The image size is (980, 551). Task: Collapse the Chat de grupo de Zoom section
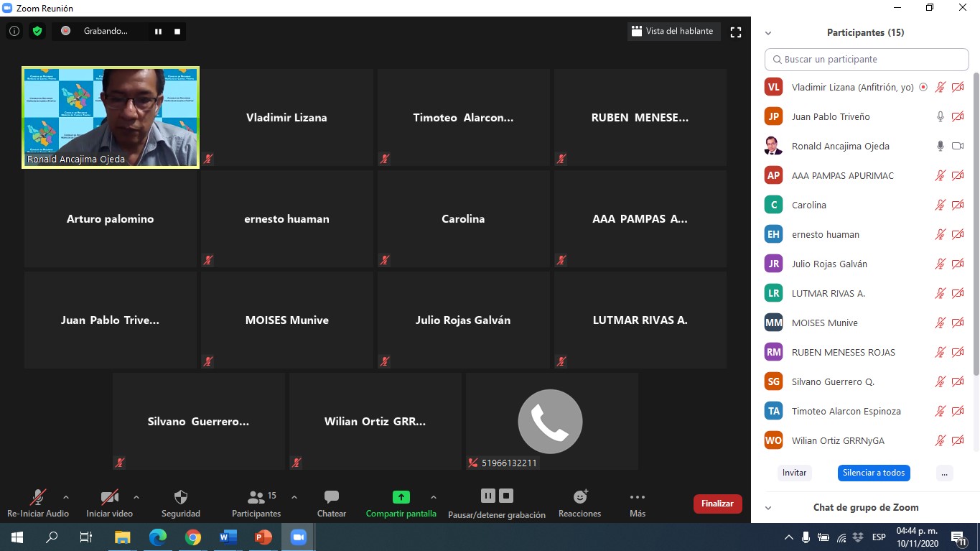768,508
